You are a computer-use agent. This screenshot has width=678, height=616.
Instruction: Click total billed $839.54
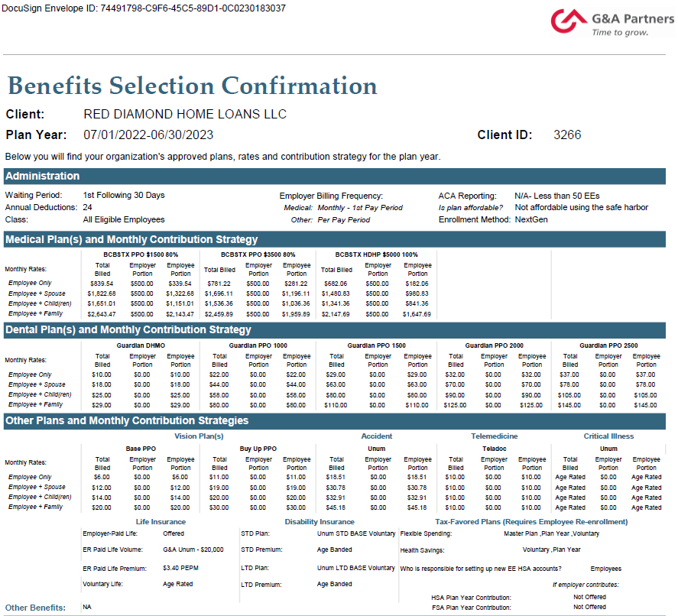pos(102,284)
